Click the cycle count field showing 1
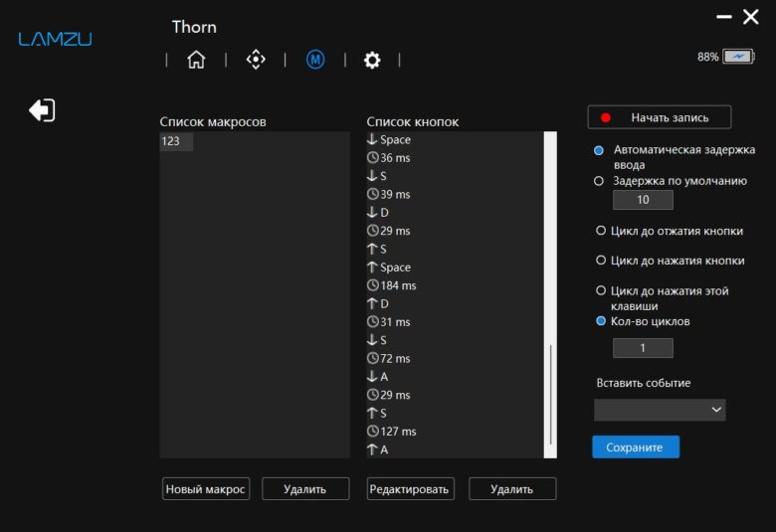Viewport: 776px width, 532px height. tap(643, 348)
